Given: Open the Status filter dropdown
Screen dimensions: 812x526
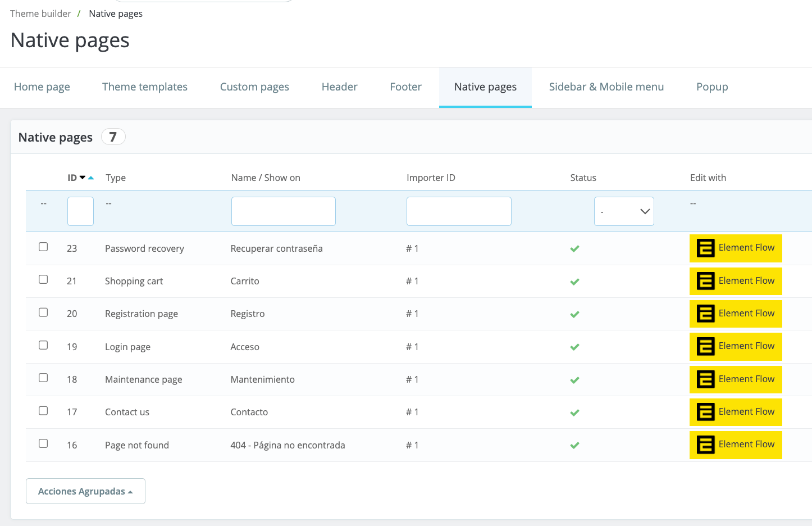Looking at the screenshot, I should point(624,211).
